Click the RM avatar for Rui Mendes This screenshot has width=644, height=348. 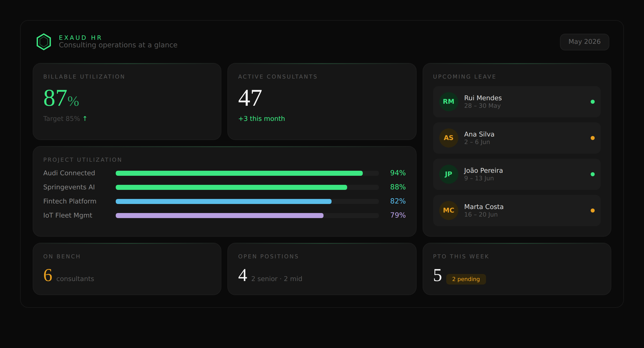point(449,102)
